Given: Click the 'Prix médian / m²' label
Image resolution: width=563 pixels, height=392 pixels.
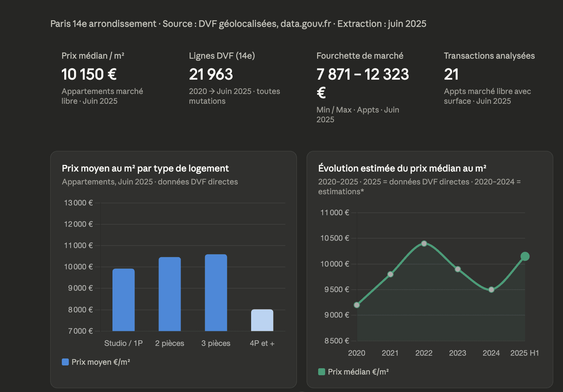Looking at the screenshot, I should coord(93,56).
